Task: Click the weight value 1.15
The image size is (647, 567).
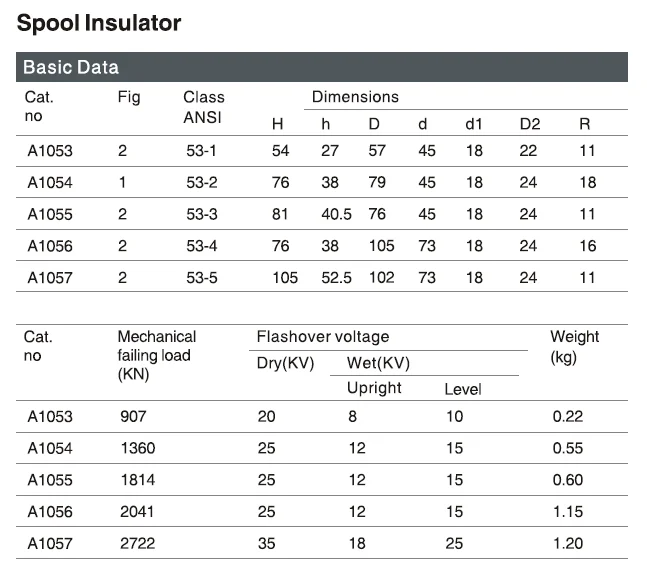Action: 567,511
